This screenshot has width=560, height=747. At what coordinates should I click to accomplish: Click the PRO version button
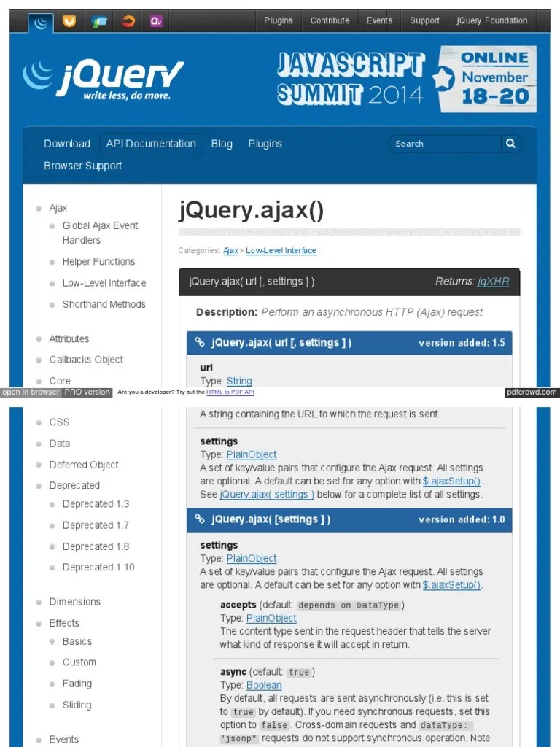tap(87, 392)
